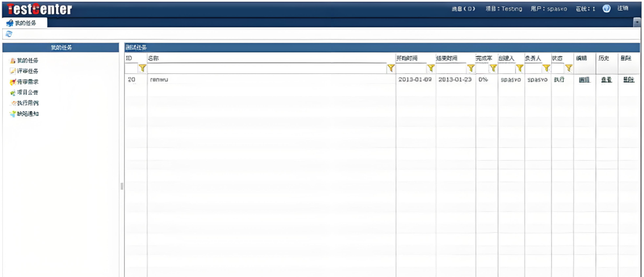Open the tab list dropdown at far right
This screenshot has width=644, height=277.
(x=636, y=23)
